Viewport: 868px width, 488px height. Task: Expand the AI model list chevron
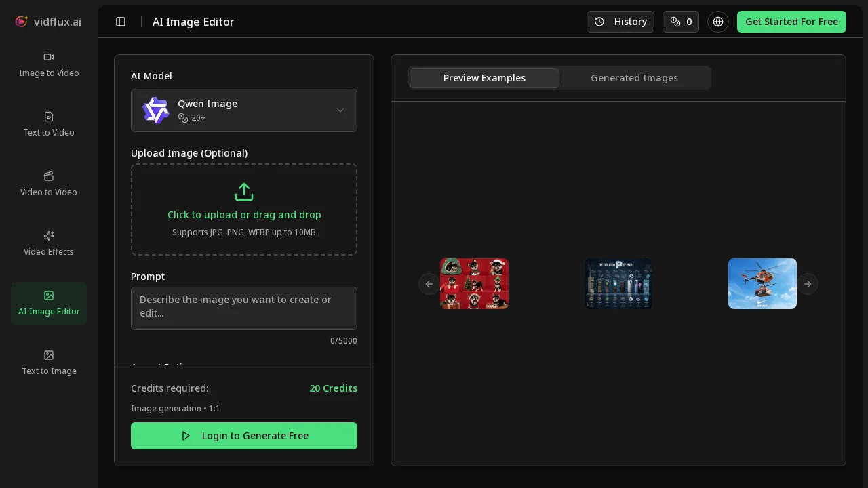(x=340, y=110)
